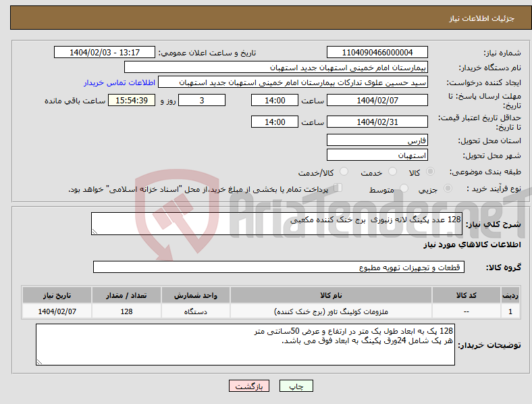
Task: Select the جزیی purchase type radio
Action: [448, 188]
